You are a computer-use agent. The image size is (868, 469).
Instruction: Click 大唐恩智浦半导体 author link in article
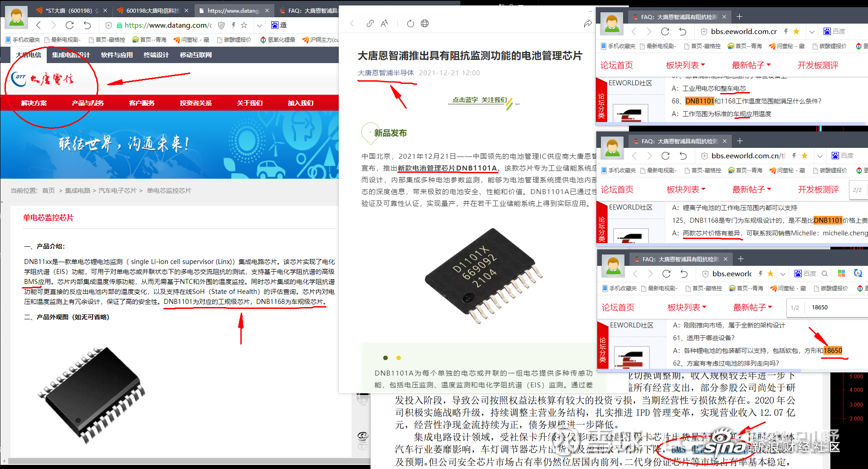(x=386, y=73)
